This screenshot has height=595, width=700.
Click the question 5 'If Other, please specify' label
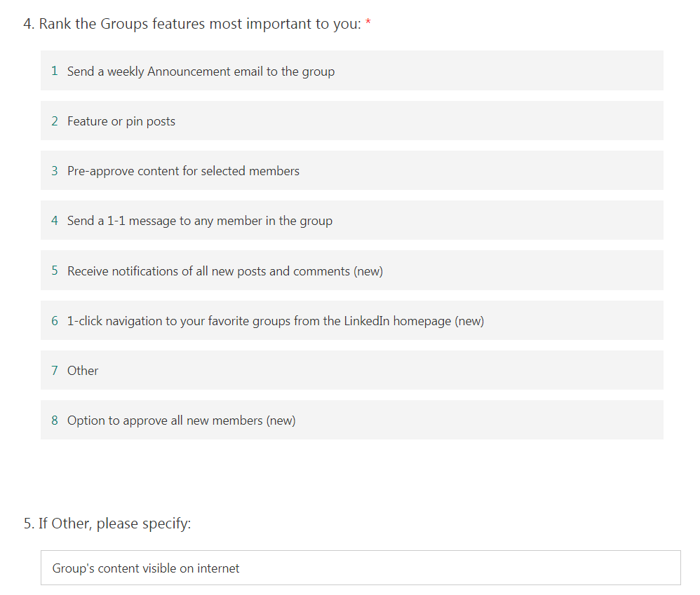pos(107,524)
